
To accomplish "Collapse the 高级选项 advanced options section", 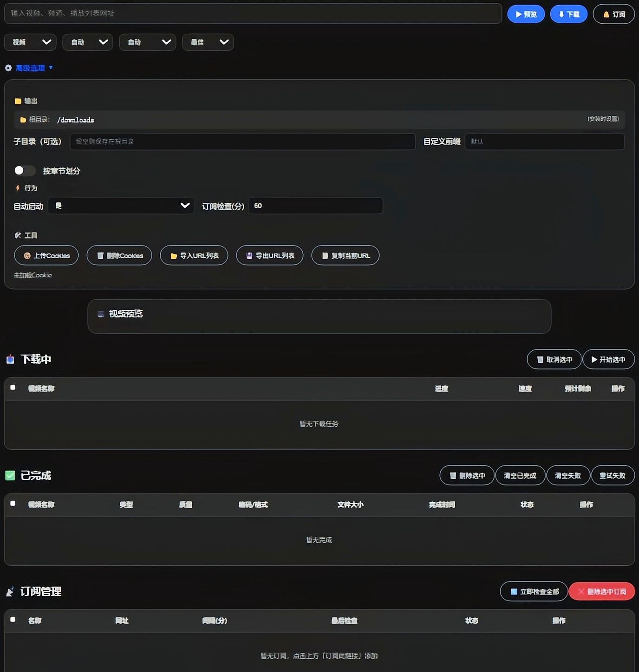I will tap(30, 68).
